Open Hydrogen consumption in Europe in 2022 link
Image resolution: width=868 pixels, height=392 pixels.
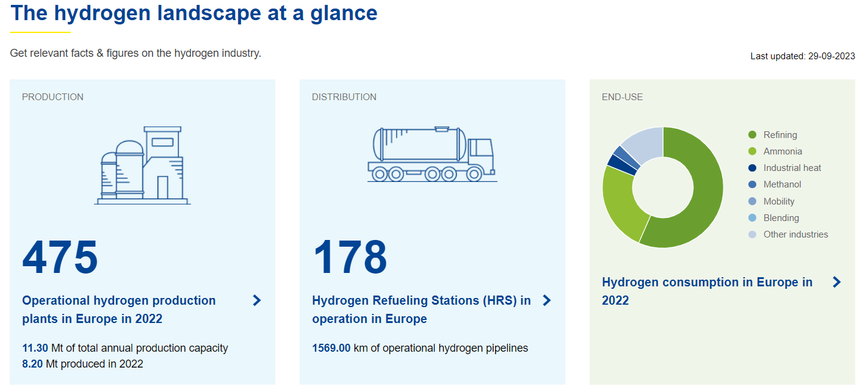707,291
